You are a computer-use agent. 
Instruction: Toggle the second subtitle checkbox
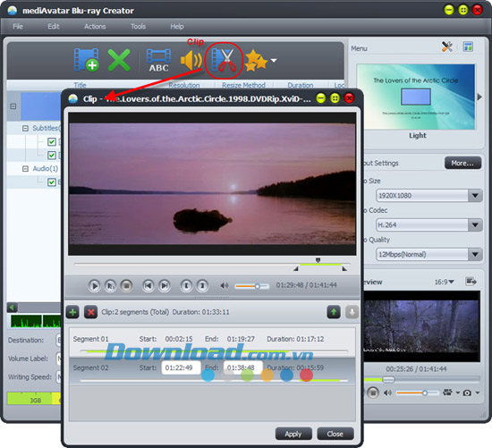click(52, 156)
